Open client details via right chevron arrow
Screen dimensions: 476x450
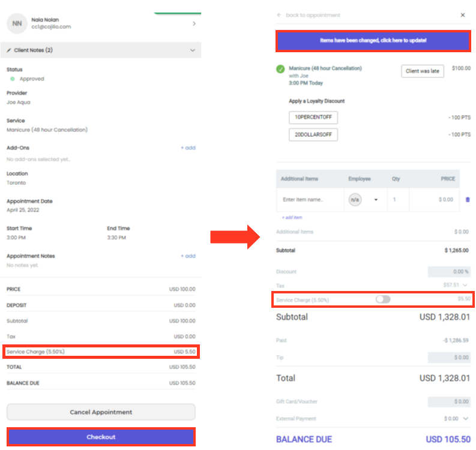pos(193,23)
